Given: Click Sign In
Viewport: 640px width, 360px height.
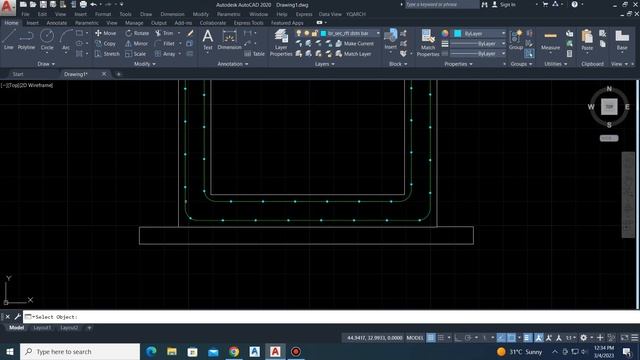Looking at the screenshot, I should (x=503, y=4).
